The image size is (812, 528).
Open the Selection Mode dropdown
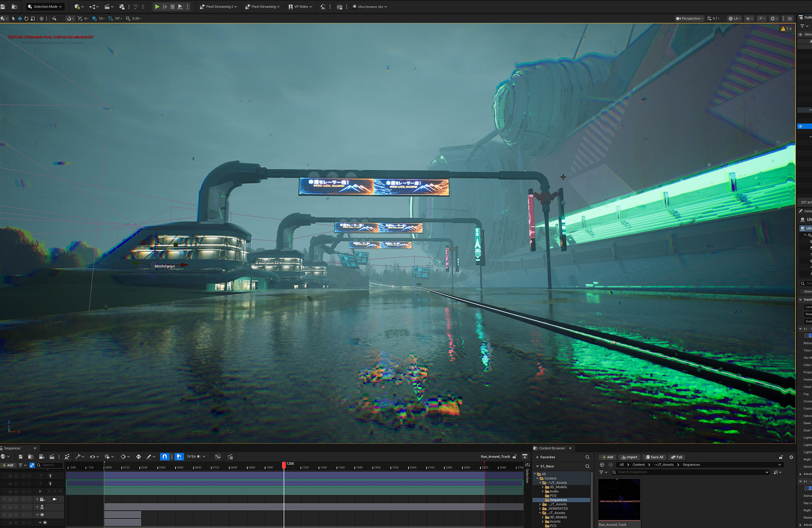[45, 7]
